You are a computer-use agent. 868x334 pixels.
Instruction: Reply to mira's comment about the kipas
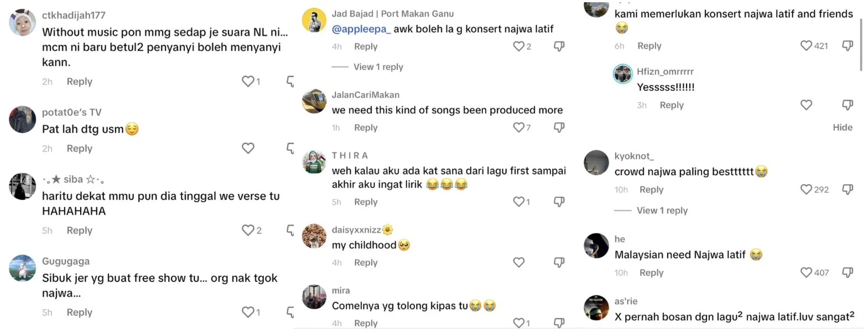tap(366, 323)
